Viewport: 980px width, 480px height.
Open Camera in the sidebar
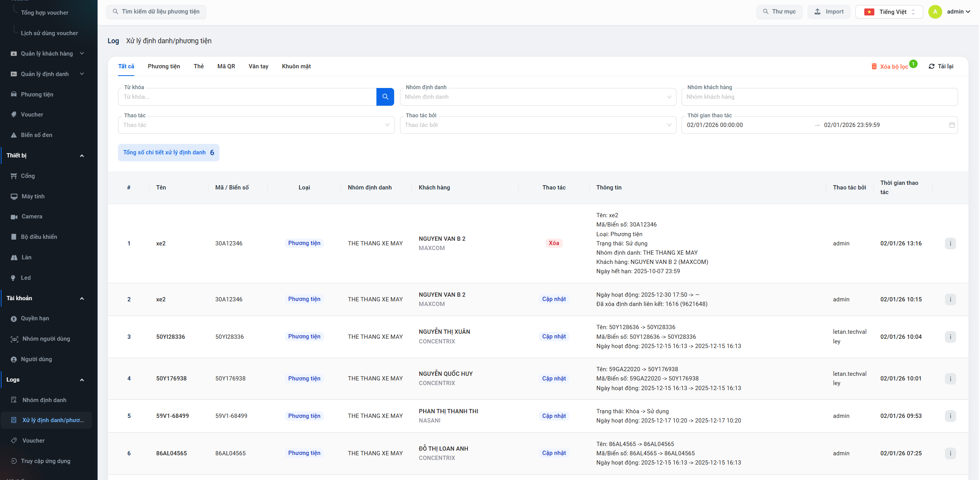click(x=32, y=216)
